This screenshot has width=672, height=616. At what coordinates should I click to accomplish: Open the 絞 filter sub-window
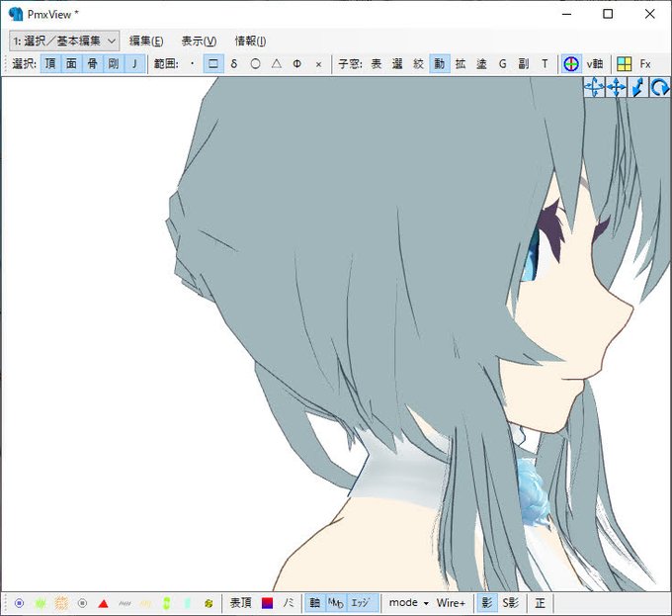(418, 64)
